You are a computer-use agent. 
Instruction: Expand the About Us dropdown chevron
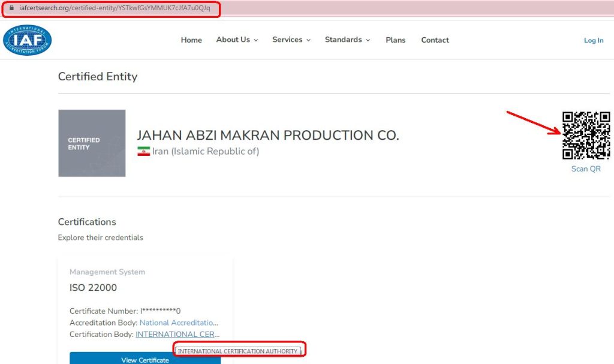click(256, 40)
